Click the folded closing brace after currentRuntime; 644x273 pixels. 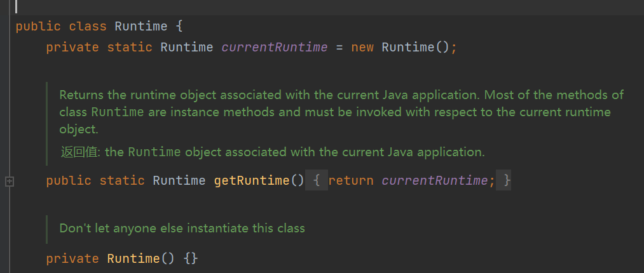pos(506,181)
